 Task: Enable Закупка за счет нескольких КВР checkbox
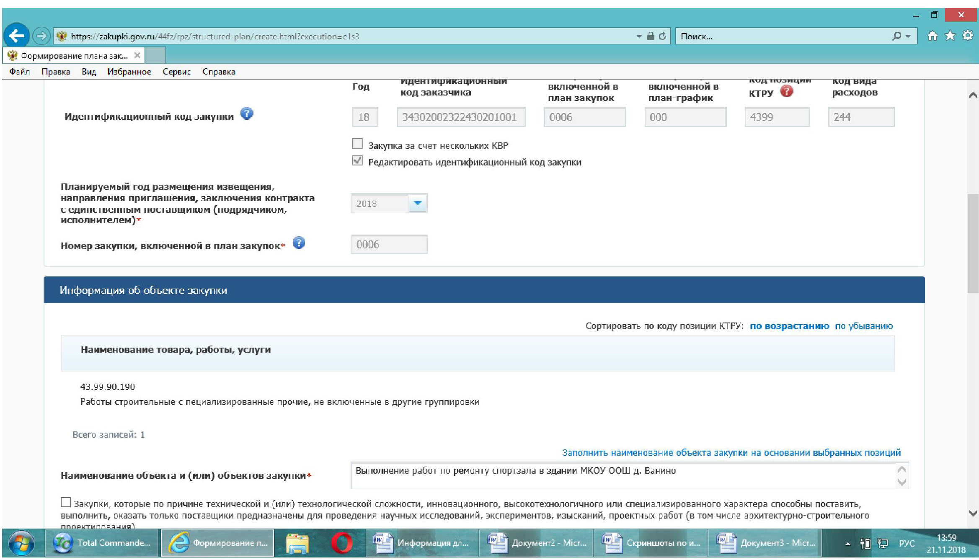357,144
